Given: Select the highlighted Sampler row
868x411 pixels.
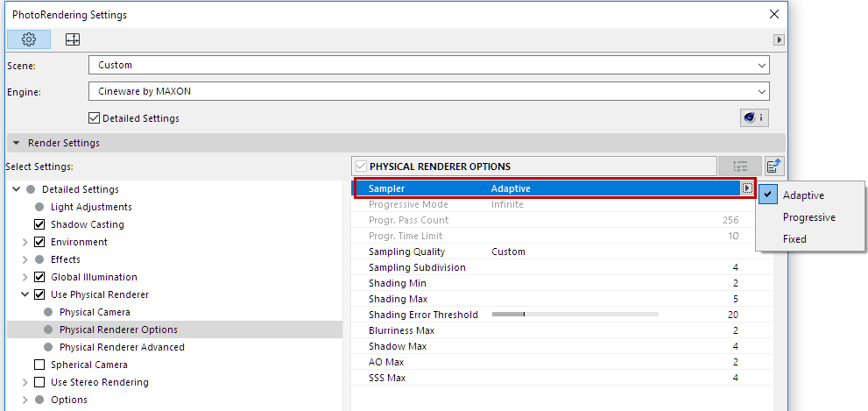Looking at the screenshot, I should click(x=554, y=189).
